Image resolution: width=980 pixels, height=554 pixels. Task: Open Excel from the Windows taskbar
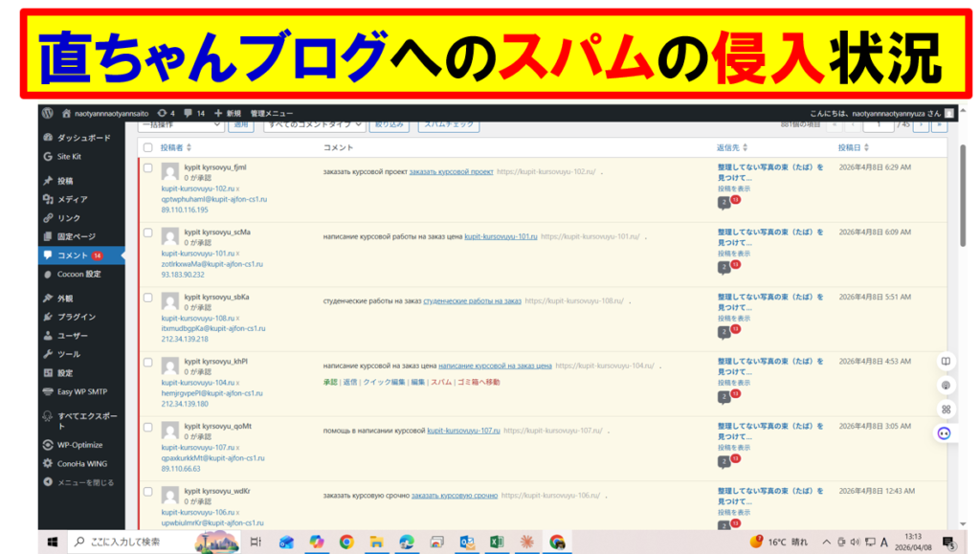point(497,542)
